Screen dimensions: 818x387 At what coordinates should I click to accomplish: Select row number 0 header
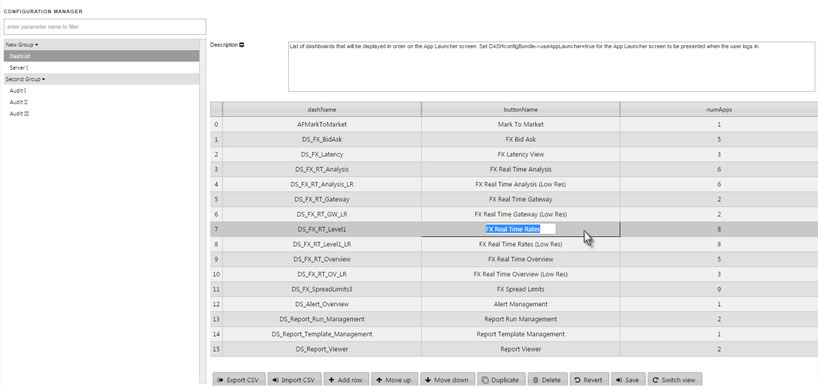[x=216, y=125]
